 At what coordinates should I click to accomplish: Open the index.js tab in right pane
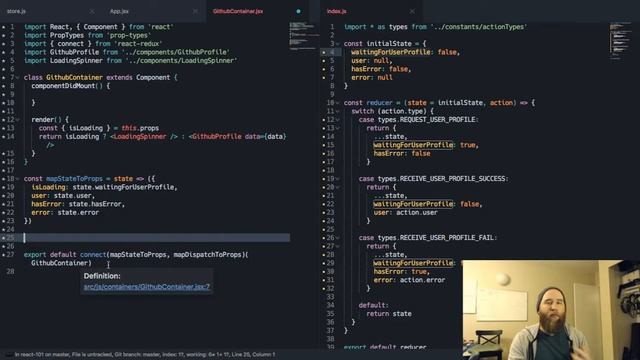(336, 11)
